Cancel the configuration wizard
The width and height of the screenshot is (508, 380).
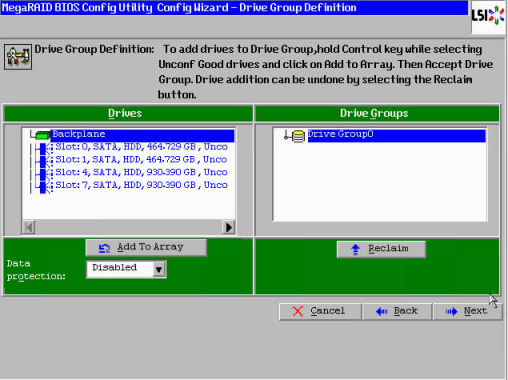(x=320, y=311)
